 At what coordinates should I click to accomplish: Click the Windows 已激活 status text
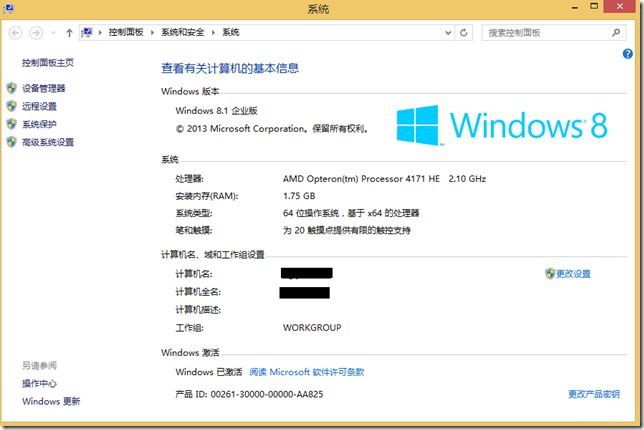coord(209,372)
